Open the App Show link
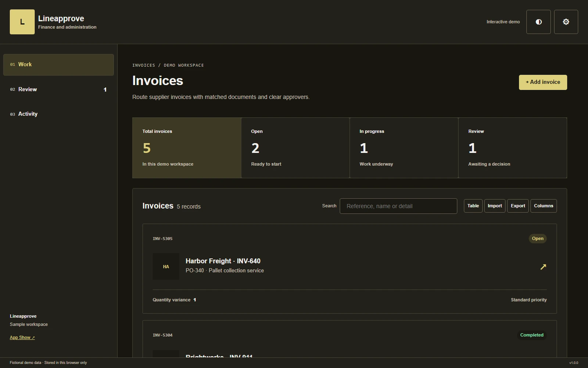Screen dimensions: 588x368 [x=22, y=337]
